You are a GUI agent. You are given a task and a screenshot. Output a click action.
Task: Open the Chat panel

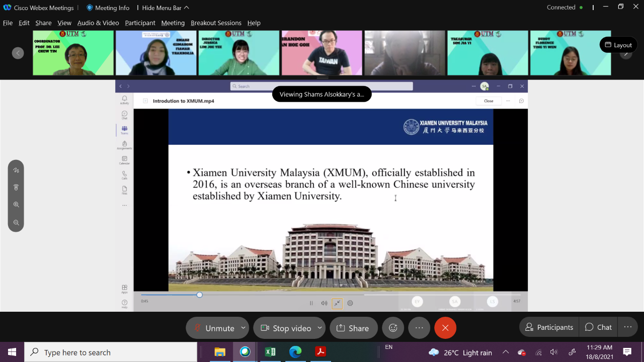(599, 327)
